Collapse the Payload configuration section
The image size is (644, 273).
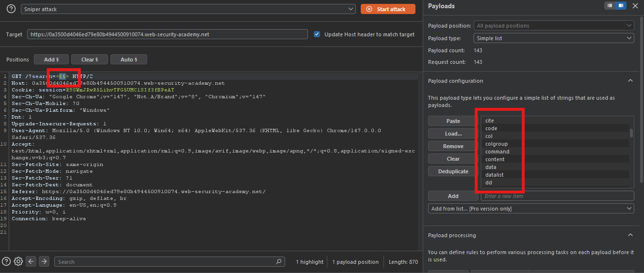(630, 81)
